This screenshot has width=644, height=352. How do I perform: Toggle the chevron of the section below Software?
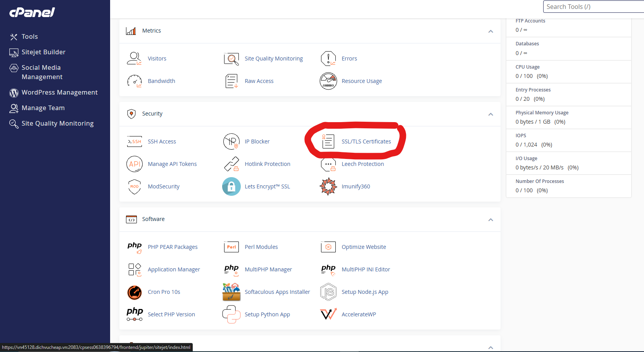[490, 348]
